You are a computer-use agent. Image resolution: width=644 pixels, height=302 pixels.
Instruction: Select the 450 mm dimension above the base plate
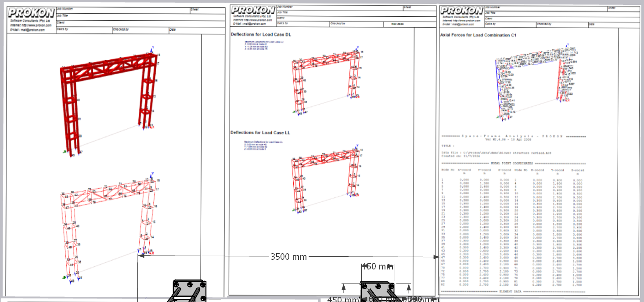(x=377, y=266)
